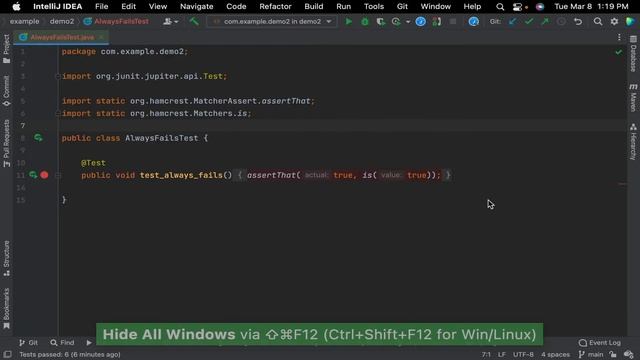The width and height of the screenshot is (640, 360).
Task: Run with Coverage shield icon
Action: tap(381, 21)
